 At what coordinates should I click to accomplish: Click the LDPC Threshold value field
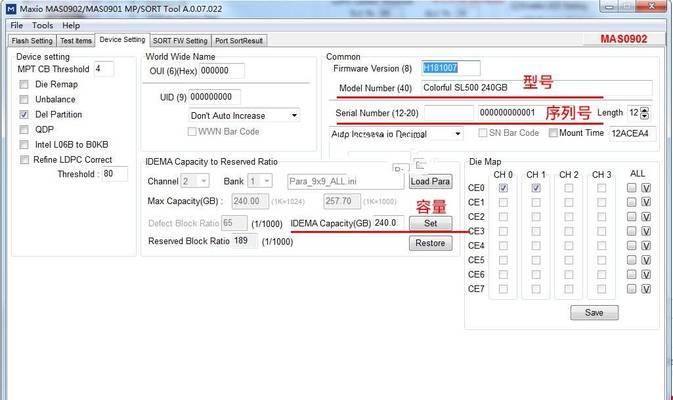click(x=114, y=174)
